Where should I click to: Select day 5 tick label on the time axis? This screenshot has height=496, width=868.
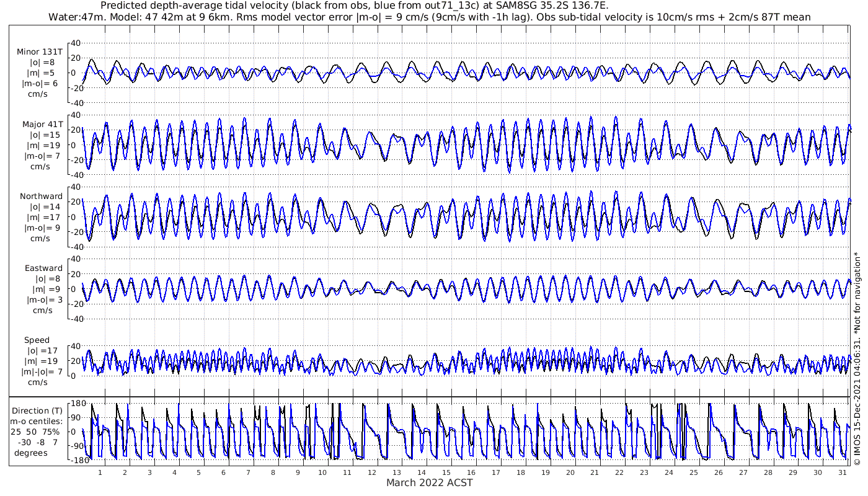(x=198, y=472)
